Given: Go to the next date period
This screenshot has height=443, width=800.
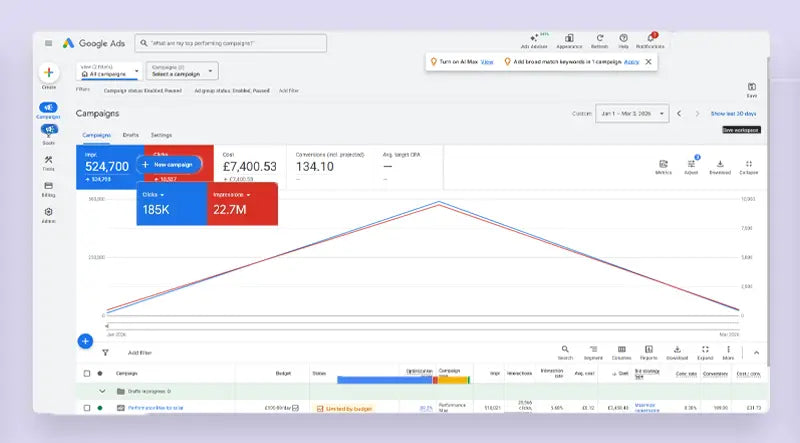Looking at the screenshot, I should tap(697, 113).
